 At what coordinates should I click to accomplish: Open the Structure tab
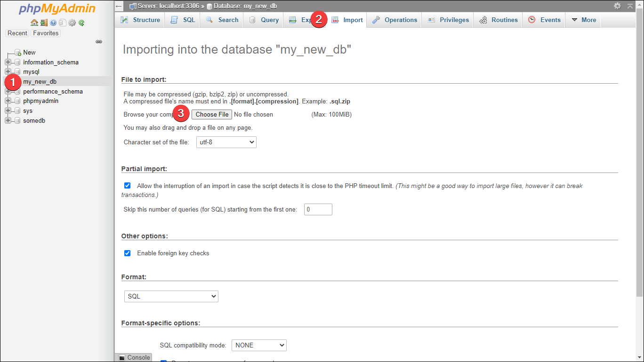pyautogui.click(x=140, y=20)
